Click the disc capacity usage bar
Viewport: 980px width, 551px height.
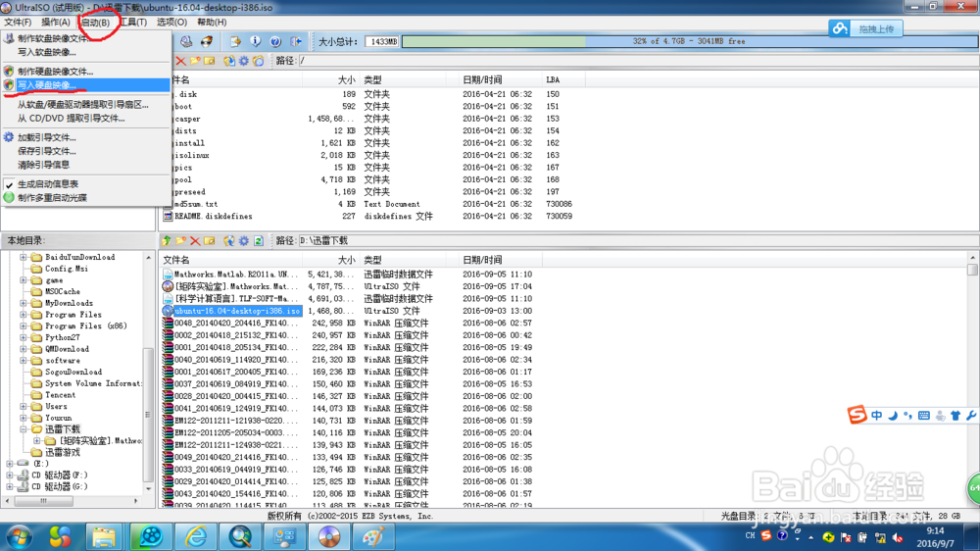(x=689, y=41)
